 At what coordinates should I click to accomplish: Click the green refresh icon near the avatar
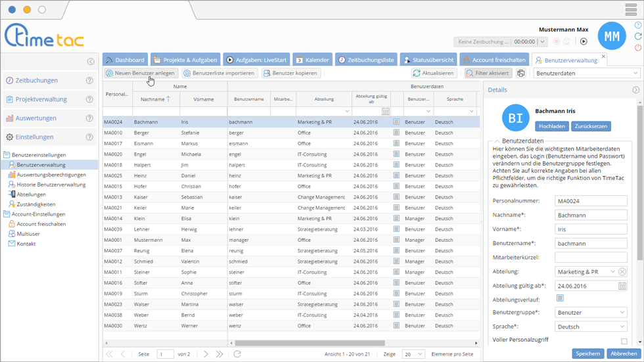[x=638, y=37]
